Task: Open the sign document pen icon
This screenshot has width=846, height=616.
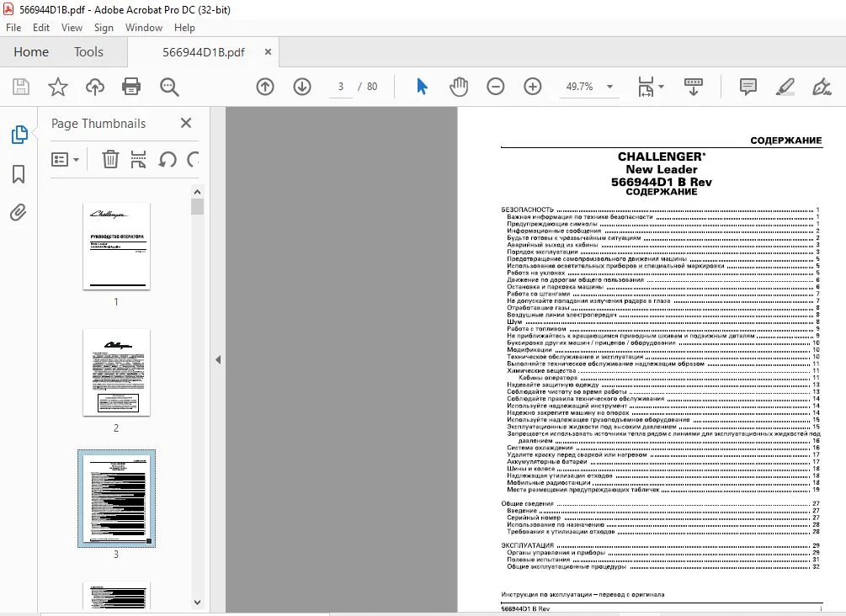Action: 822,87
